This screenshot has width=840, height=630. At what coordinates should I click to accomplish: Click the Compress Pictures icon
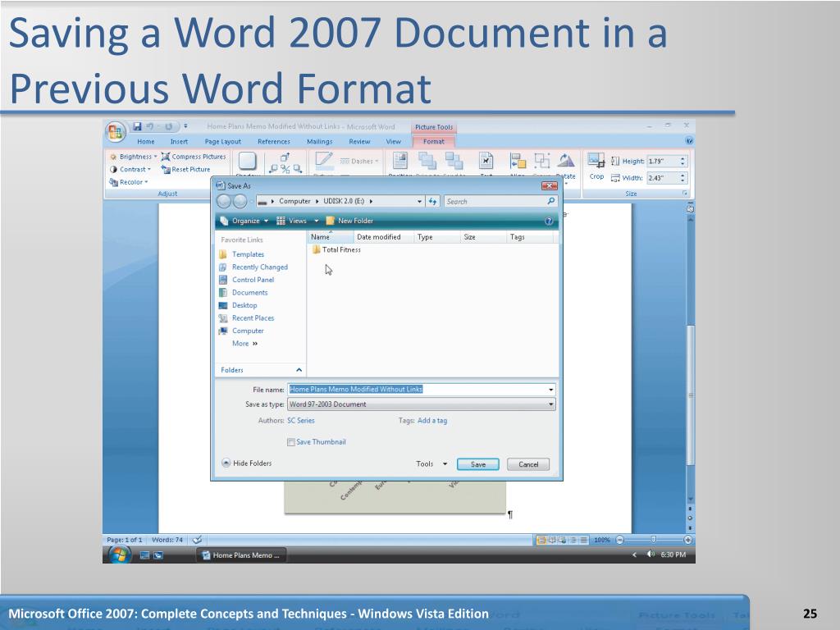(x=166, y=157)
